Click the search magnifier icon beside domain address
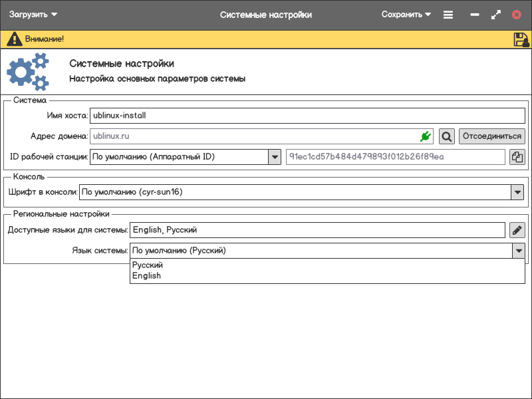Viewport: 532px width, 399px height. (447, 136)
